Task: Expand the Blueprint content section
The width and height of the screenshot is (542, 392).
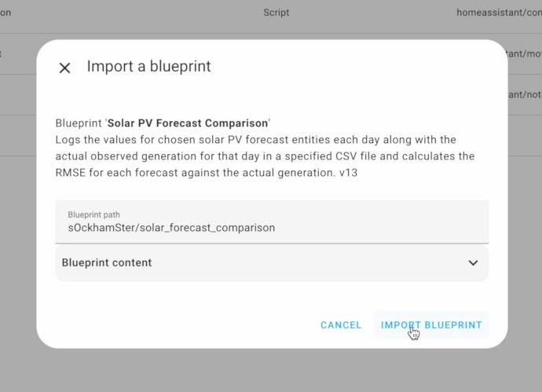Action: (x=272, y=262)
